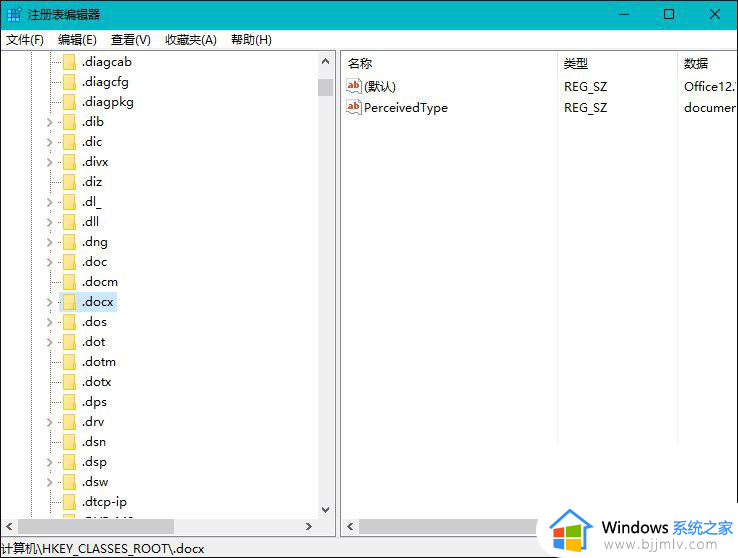The image size is (738, 558).
Task: Click values pane scroll left arrow
Action: [350, 526]
